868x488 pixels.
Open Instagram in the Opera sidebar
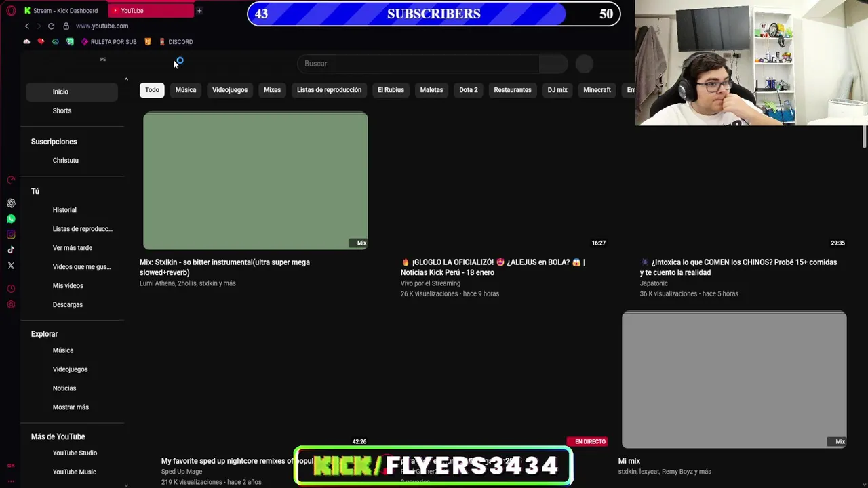coord(11,235)
